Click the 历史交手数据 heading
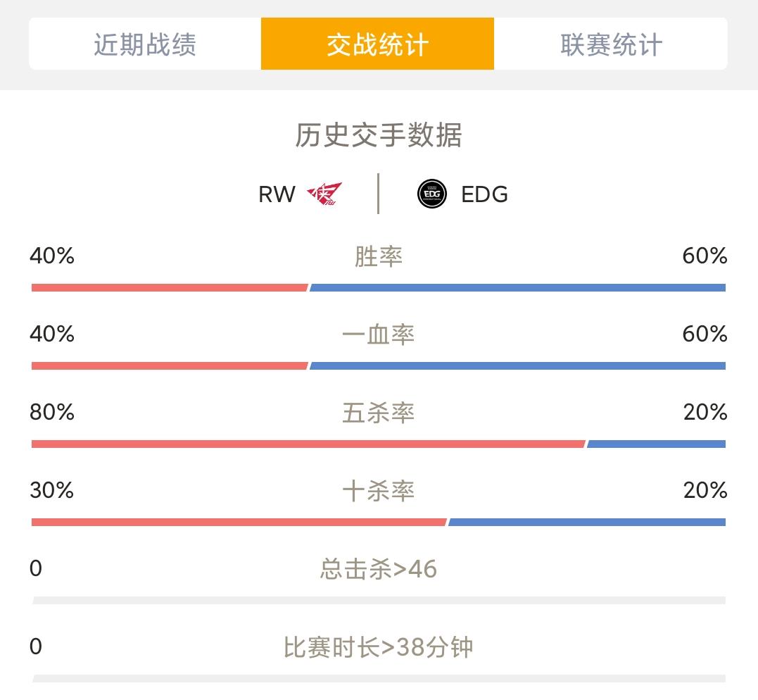 (x=378, y=135)
